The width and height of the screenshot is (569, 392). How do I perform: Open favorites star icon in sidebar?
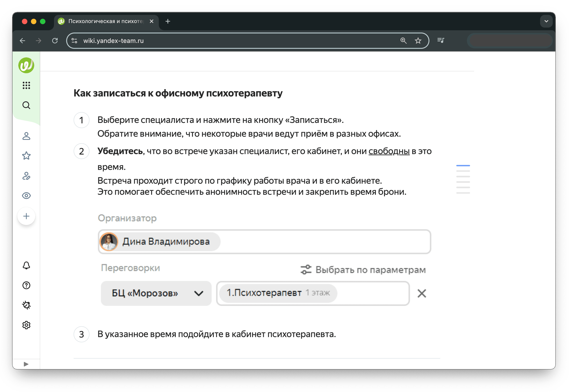pyautogui.click(x=26, y=156)
